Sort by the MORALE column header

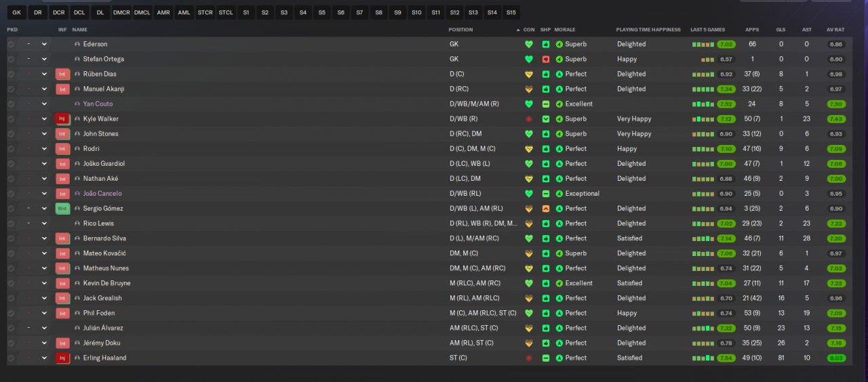[565, 30]
